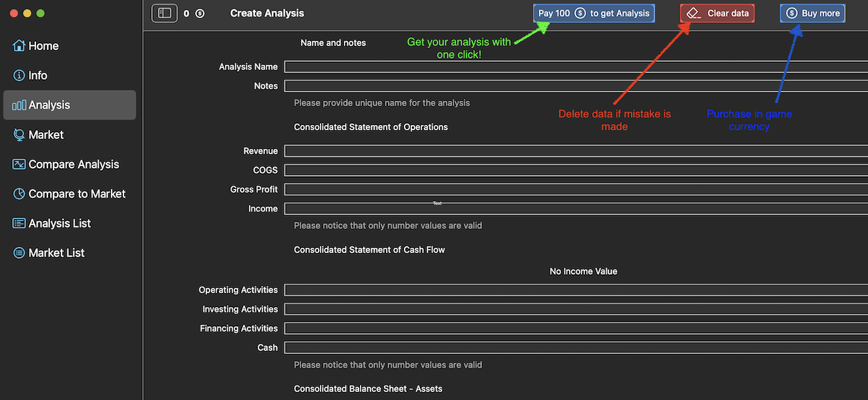The width and height of the screenshot is (868, 400).
Task: Click the Cash input field
Action: [576, 347]
